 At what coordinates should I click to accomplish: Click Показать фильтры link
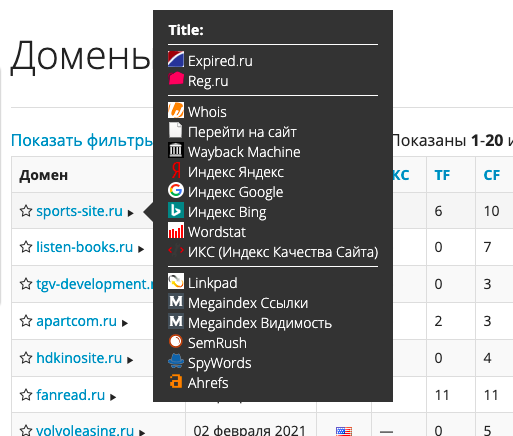(82, 140)
